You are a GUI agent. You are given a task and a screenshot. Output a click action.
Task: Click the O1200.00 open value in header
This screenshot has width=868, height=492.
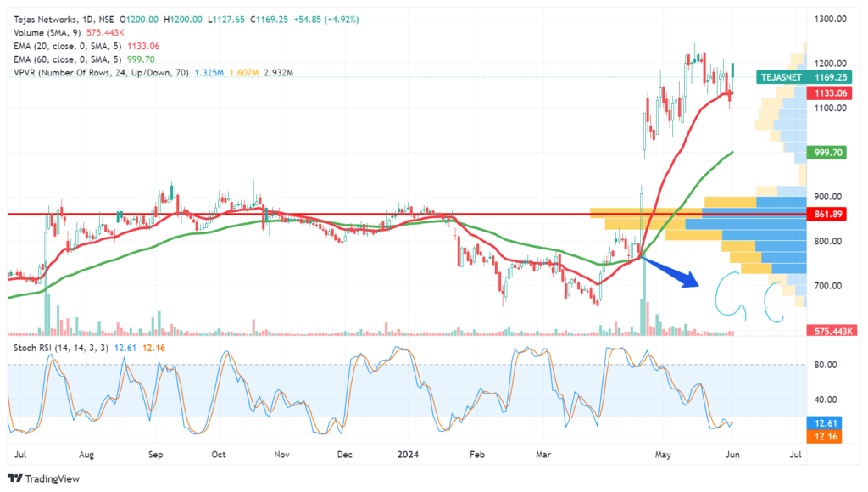click(x=139, y=20)
